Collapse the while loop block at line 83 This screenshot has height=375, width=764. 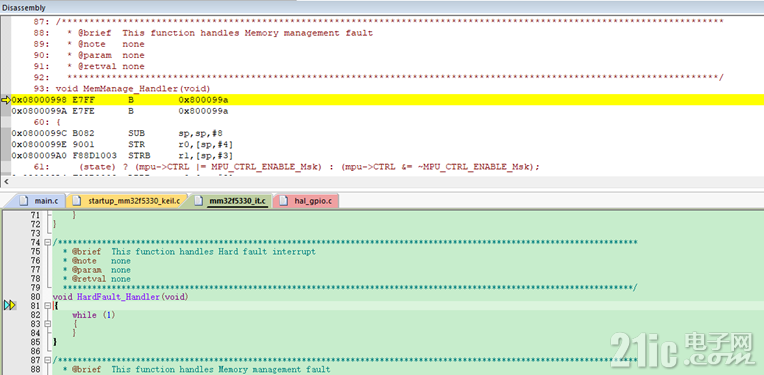(x=47, y=324)
